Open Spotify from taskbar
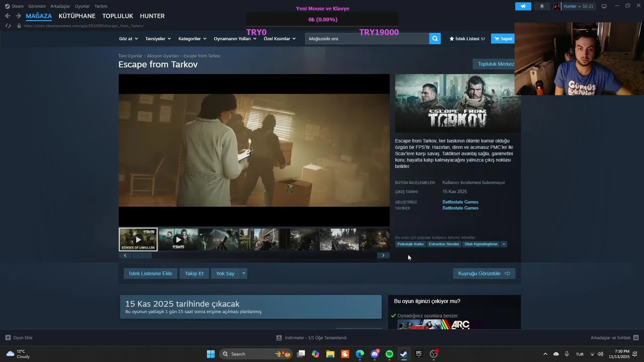Viewport: 644px width, 362px height. tap(389, 354)
